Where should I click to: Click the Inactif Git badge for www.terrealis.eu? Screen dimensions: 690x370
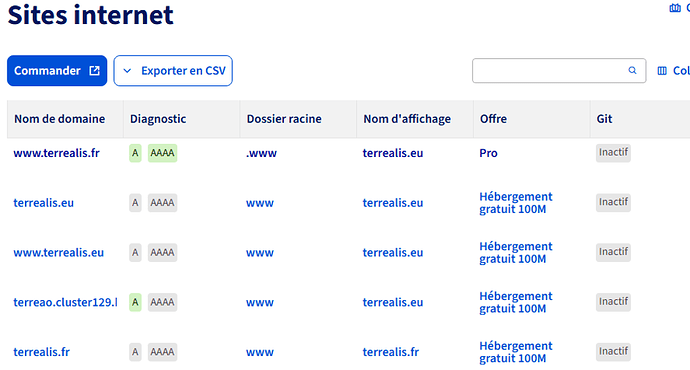point(613,252)
